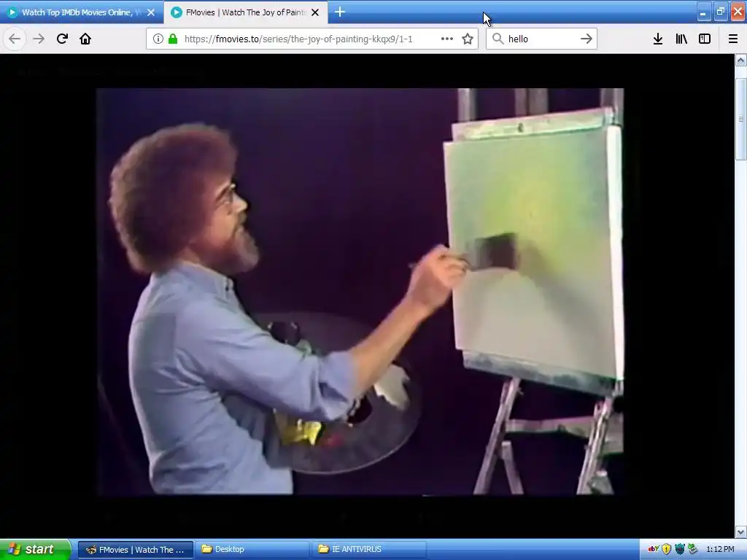The height and width of the screenshot is (560, 747).
Task: Click the search box containing 'hello'
Action: [x=541, y=39]
